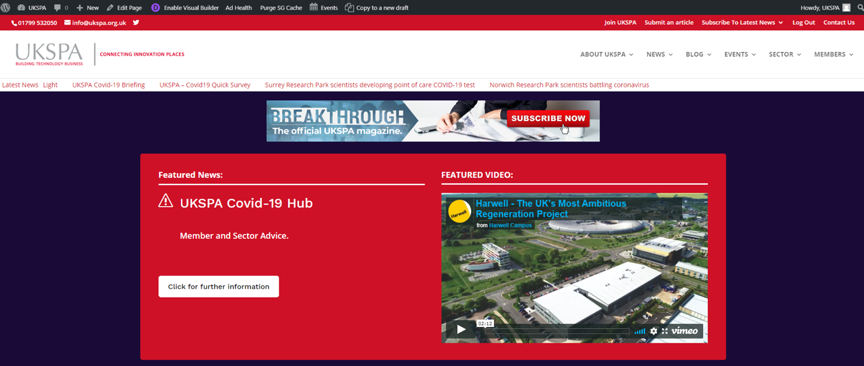This screenshot has height=366, width=864.
Task: Click the Click for further information button
Action: point(219,287)
